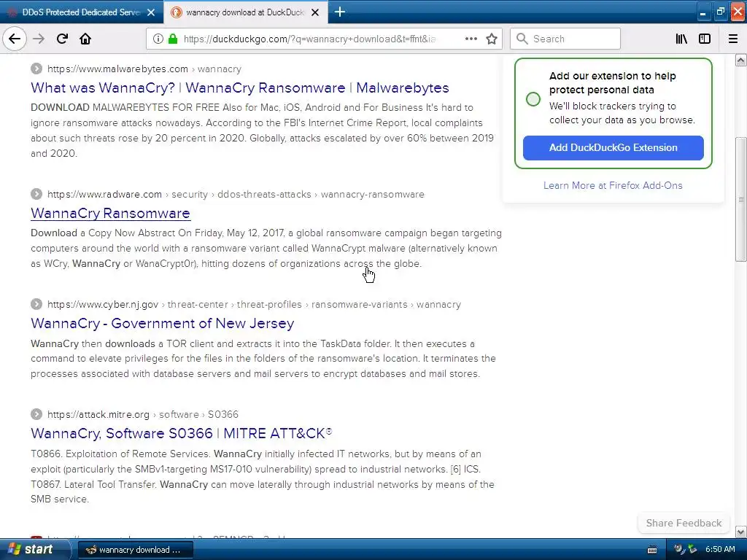Click the Share Feedback button
The width and height of the screenshot is (747, 560).
coord(684,523)
